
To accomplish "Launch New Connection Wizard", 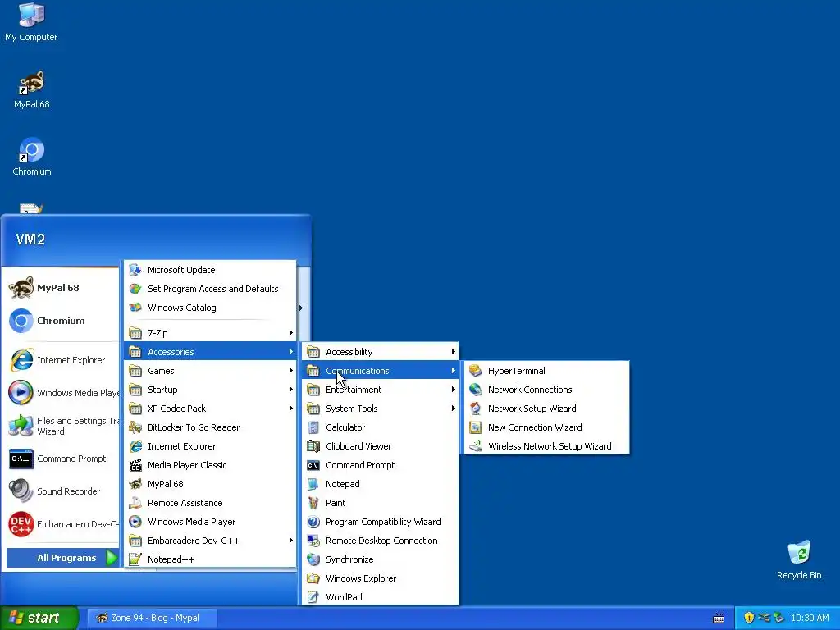I will 546,427.
